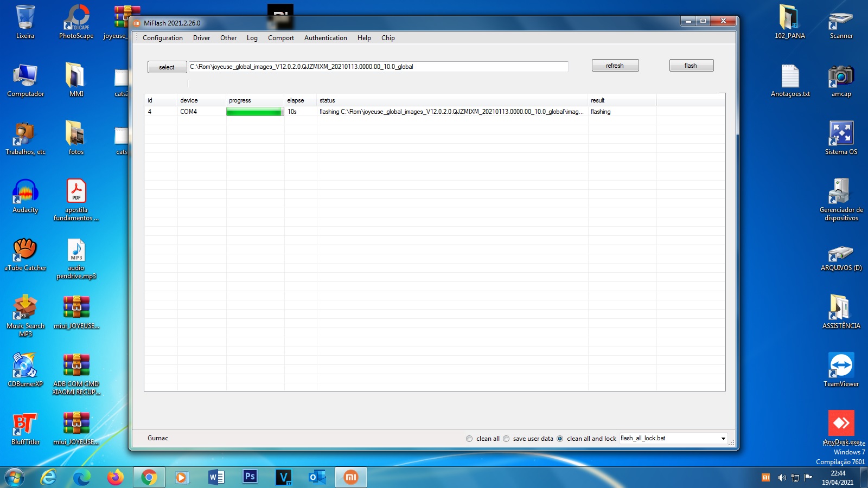Launch amcap camera shortcut
The height and width of the screenshot is (488, 868).
[841, 80]
